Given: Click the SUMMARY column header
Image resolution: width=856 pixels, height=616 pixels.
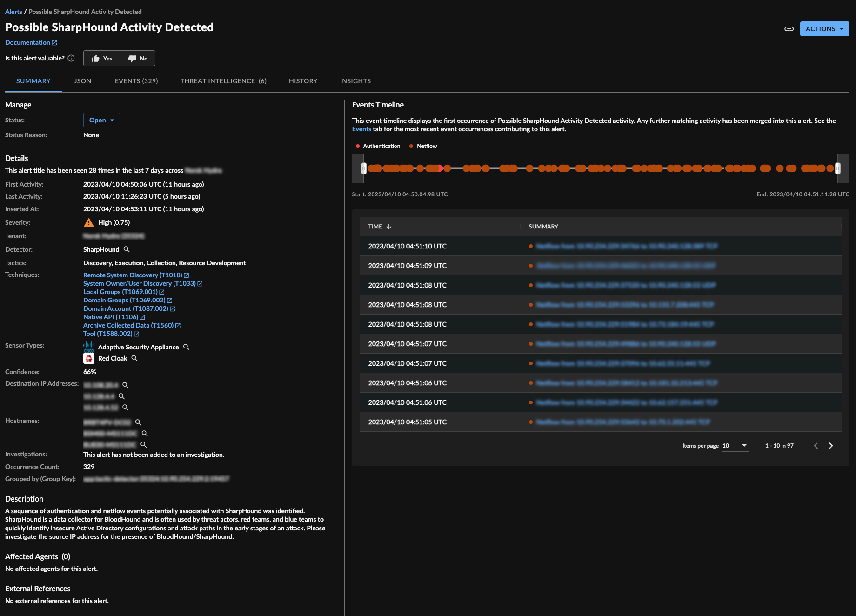Looking at the screenshot, I should pos(543,227).
